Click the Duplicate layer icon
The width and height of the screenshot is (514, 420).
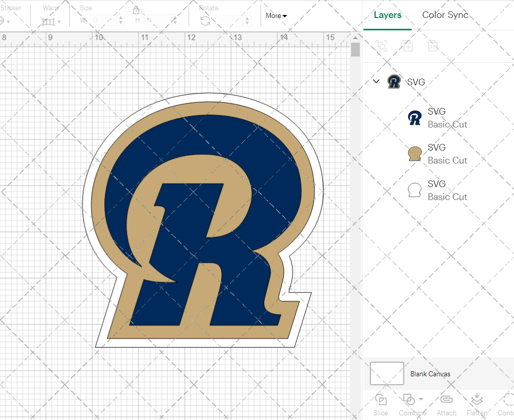pos(407,46)
